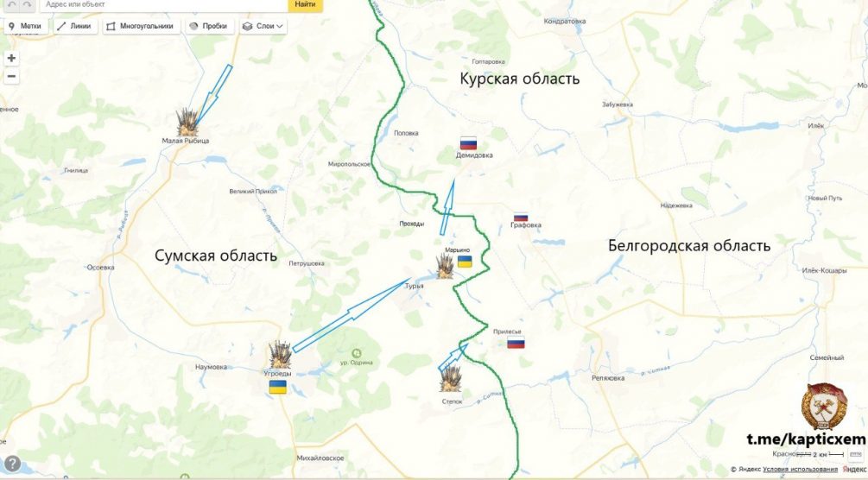Image resolution: width=868 pixels, height=480 pixels.
Task: Click the explosion marker at Малая Рыбица
Action: pyautogui.click(x=187, y=123)
